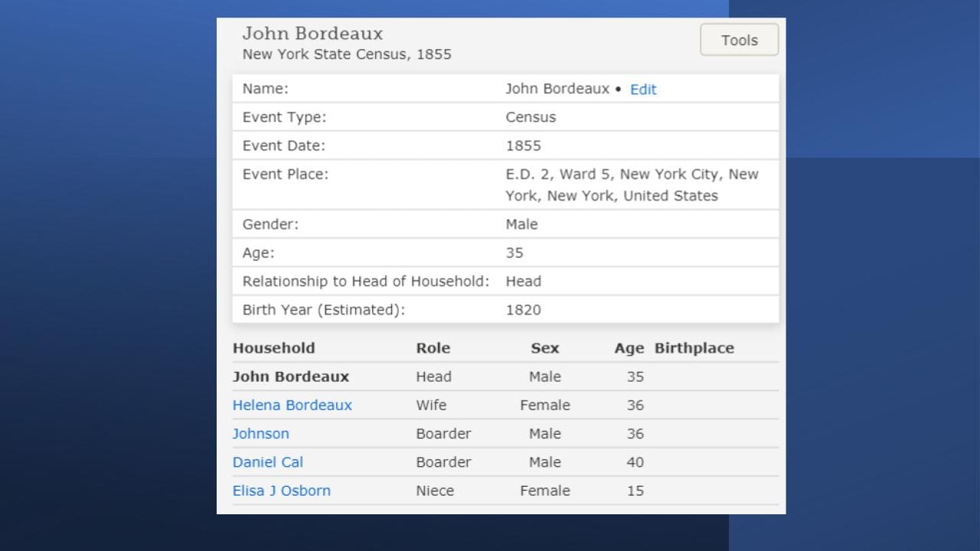Viewport: 980px width, 551px height.
Task: Click the New York State Census, 1855 subtitle
Action: point(347,54)
